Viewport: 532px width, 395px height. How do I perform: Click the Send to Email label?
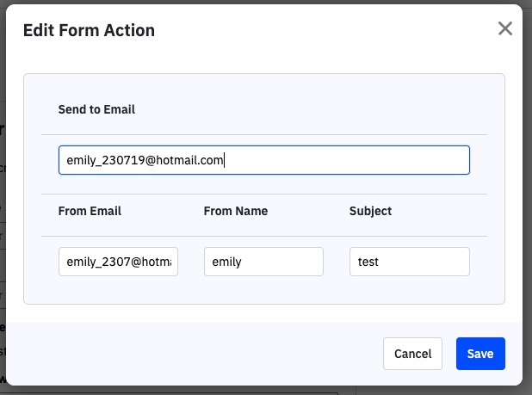[96, 109]
